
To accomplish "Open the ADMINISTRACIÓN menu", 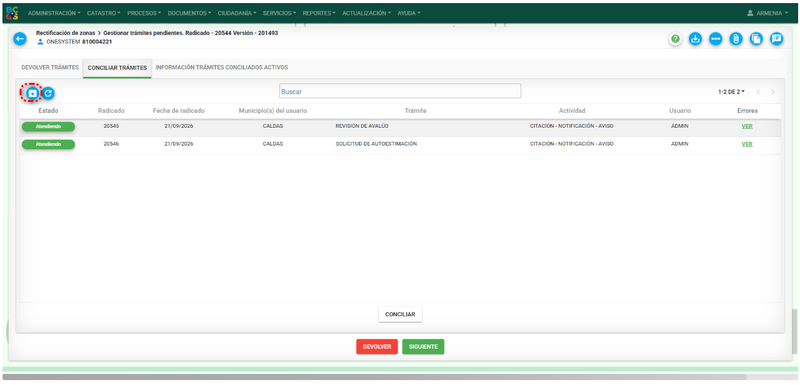I will point(54,13).
